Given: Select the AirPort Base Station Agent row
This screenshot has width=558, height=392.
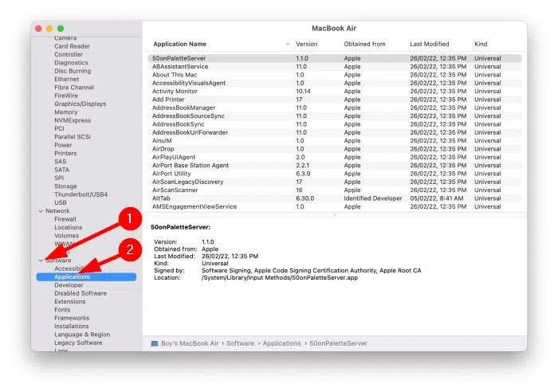Looking at the screenshot, I should 335,166.
